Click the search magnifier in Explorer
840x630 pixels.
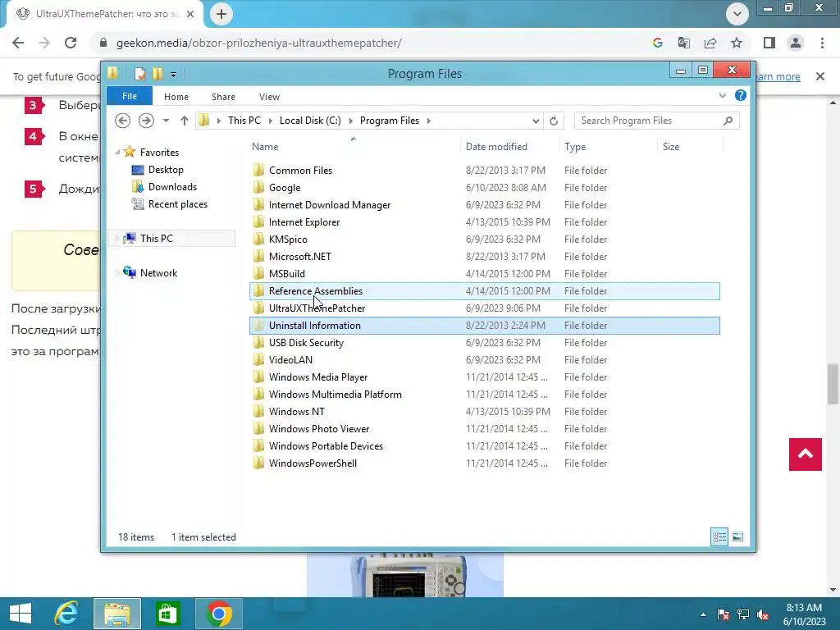coord(728,121)
